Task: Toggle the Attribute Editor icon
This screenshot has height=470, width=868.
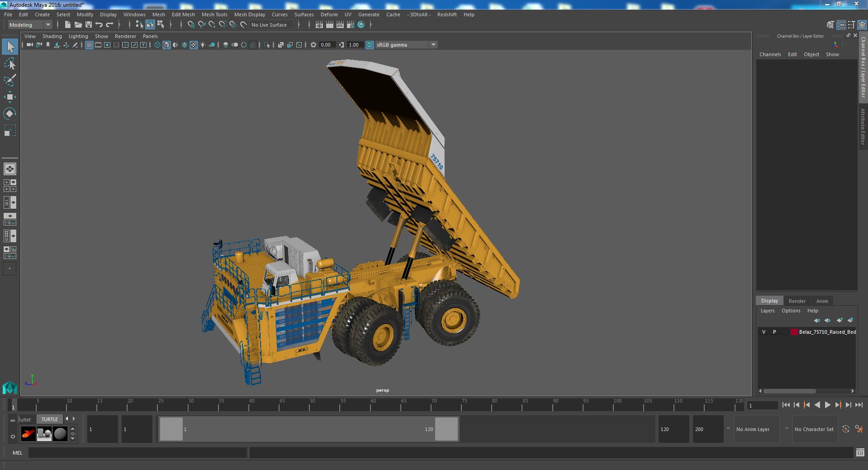Action: pyautogui.click(x=841, y=25)
